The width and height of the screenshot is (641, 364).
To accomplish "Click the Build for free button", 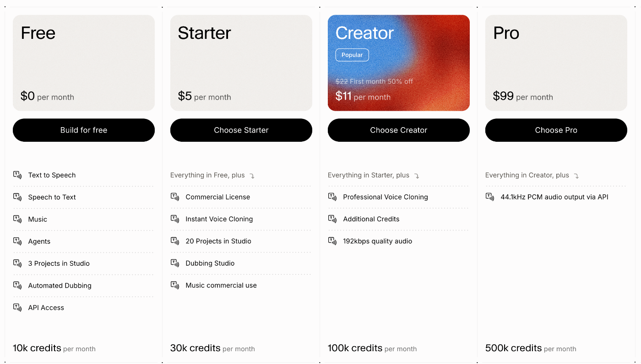I will coord(84,130).
